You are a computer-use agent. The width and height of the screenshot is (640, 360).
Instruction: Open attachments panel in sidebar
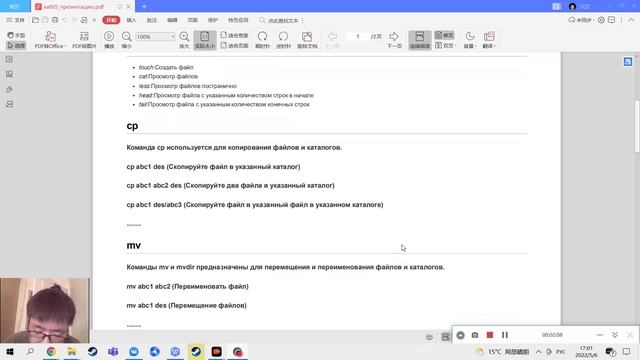pos(9,89)
